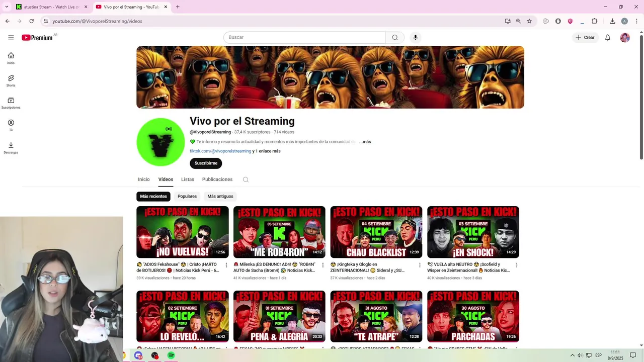Open Descargas in the left sidebar

pos(11,148)
